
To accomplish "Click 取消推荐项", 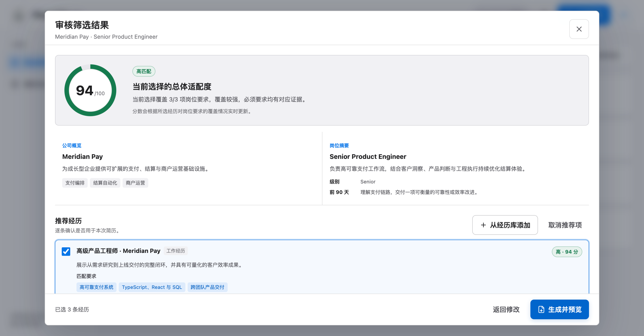I will [x=565, y=225].
